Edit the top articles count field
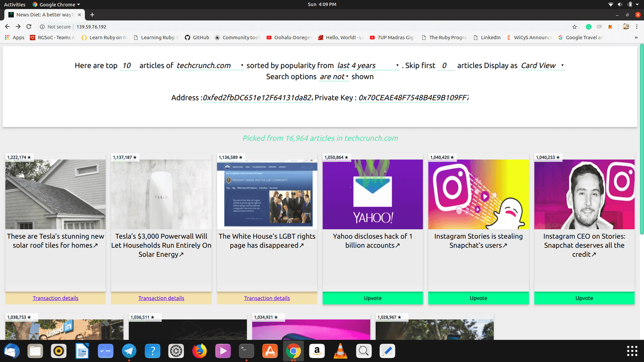 click(x=128, y=66)
